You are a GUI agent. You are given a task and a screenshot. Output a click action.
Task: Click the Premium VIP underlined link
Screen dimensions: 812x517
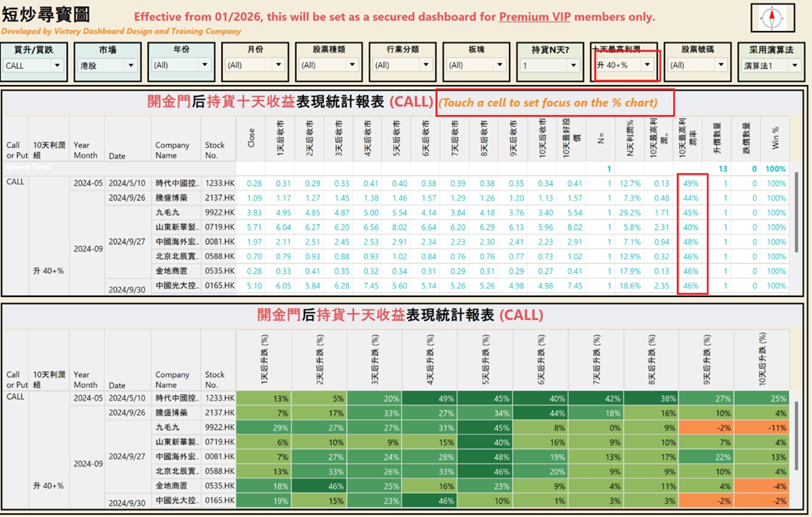pyautogui.click(x=537, y=17)
